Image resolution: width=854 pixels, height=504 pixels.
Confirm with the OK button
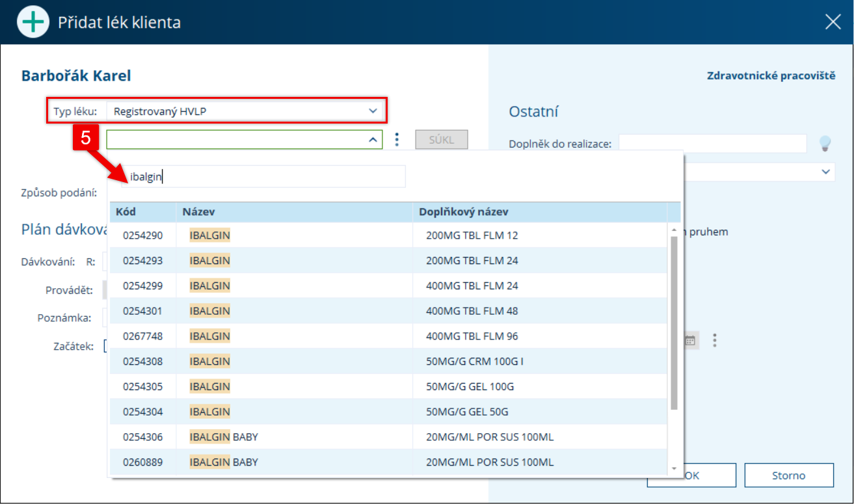[691, 475]
